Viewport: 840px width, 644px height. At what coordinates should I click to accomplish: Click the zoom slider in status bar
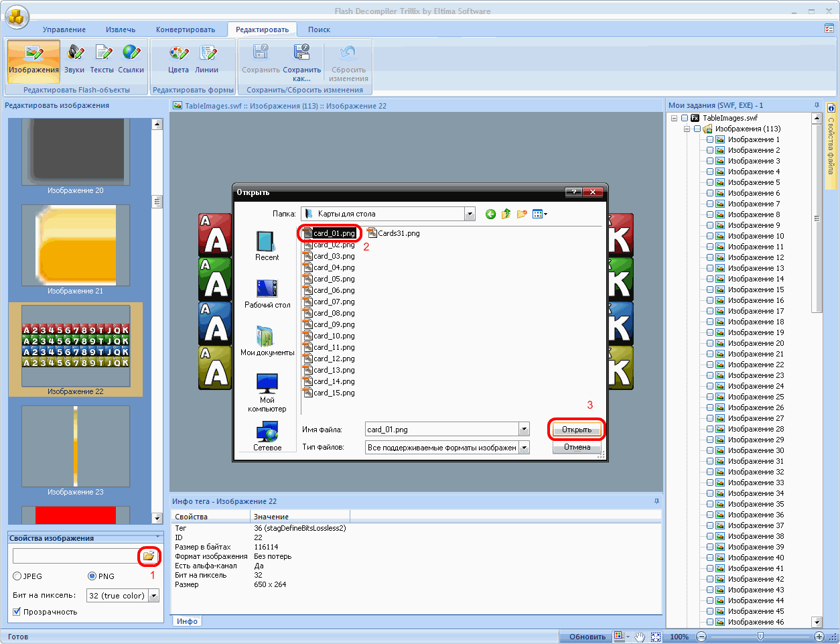pyautogui.click(x=760, y=637)
